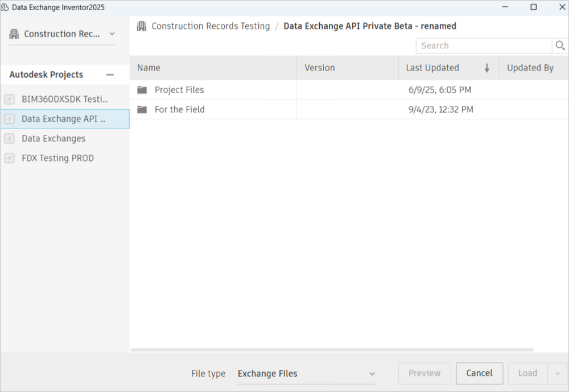
Task: Click the search magnifier icon
Action: 560,46
